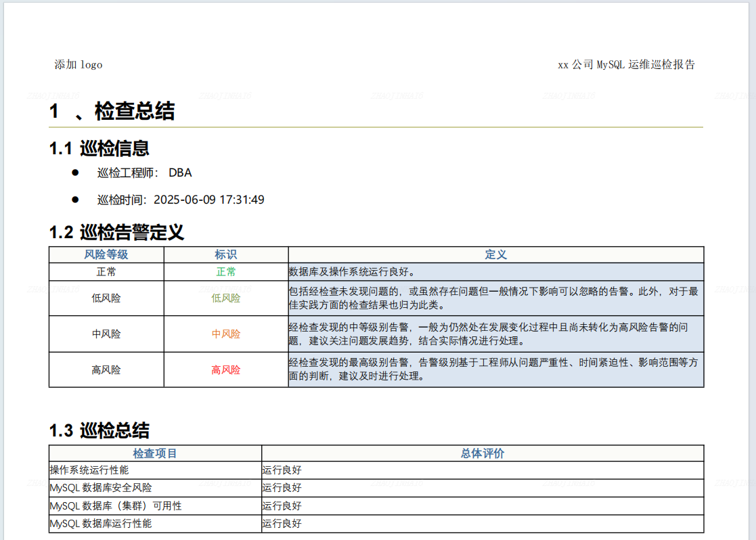Click the row 操作系统运行性能

pos(376,470)
